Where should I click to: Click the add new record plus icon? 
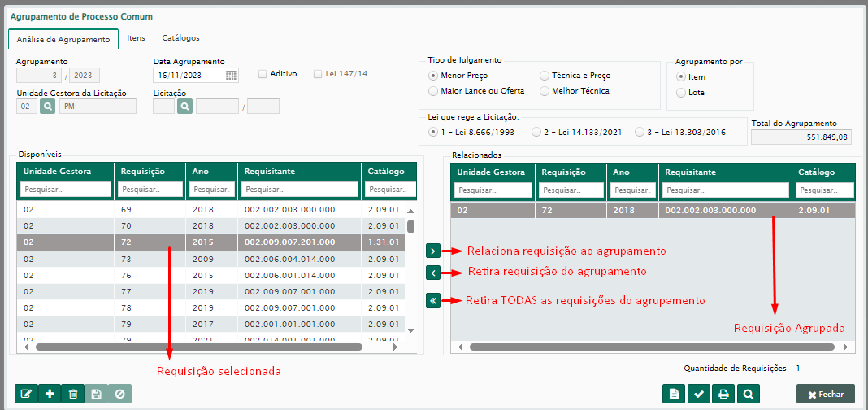50,394
